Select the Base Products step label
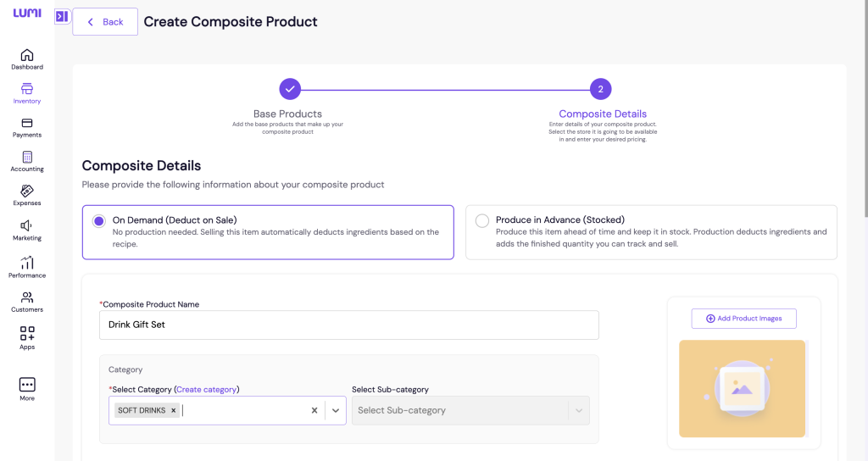The image size is (868, 461). (288, 114)
